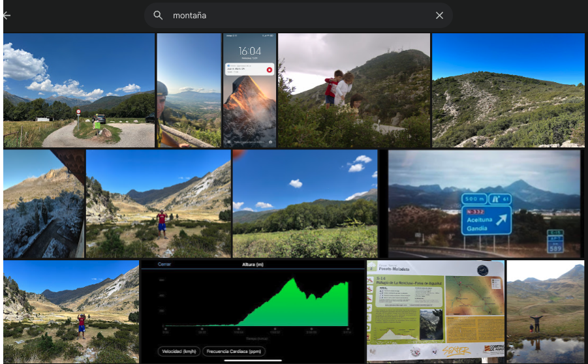Screen dimensions: 588x364
Task: Open the mountain road with stop sign photo
Action: (x=79, y=90)
